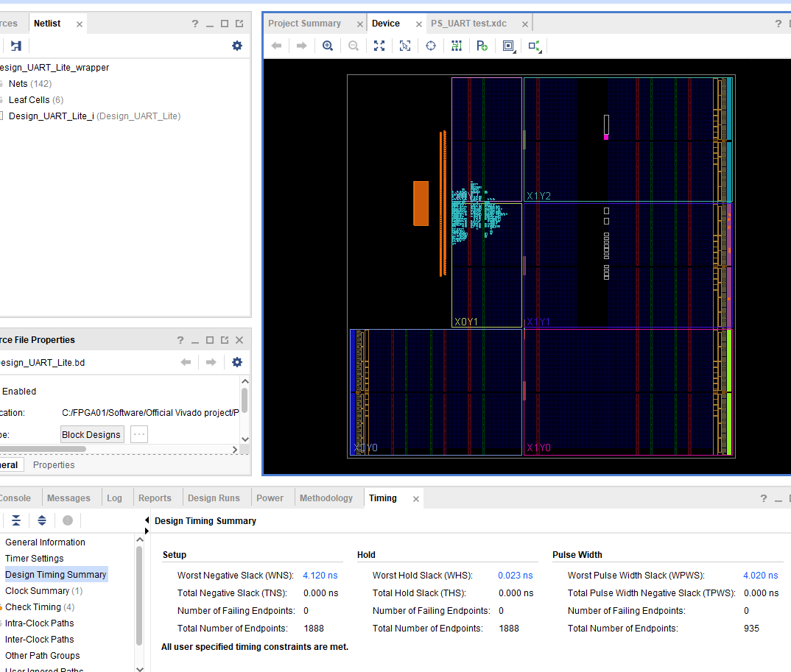
Task: Select Check Timing (4)
Action: click(40, 606)
